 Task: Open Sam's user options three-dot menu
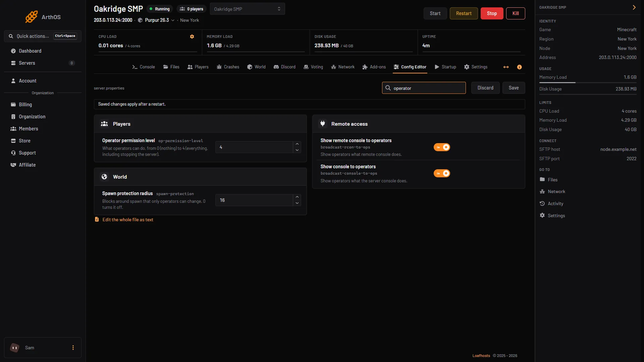[x=73, y=348]
